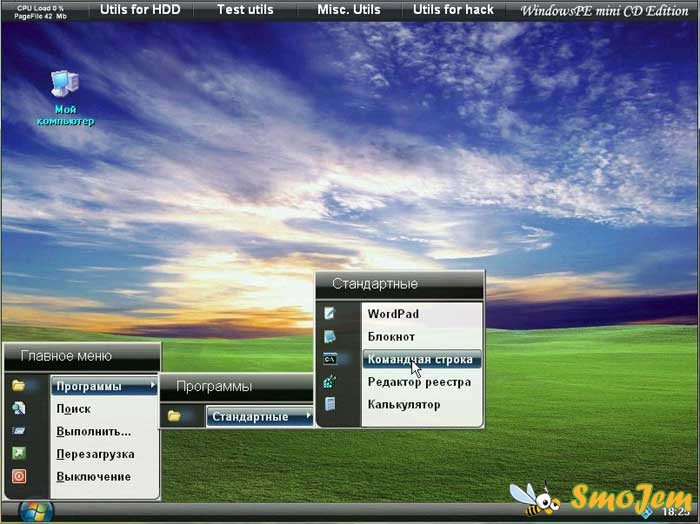Screen dimensions: 700x524
Task: Select Поиск in the main menu
Action: pos(104,409)
